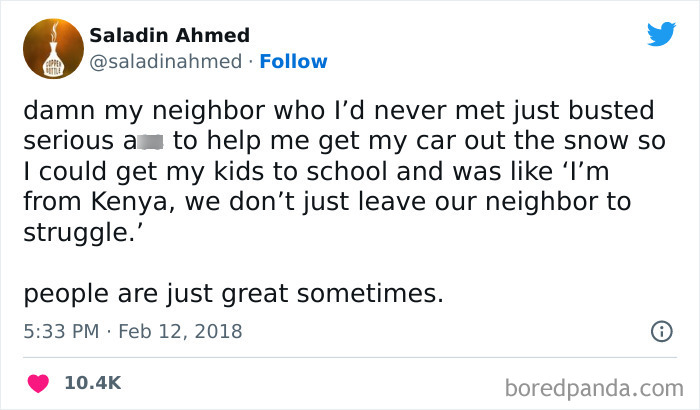
Task: Click the Follow link
Action: pos(293,61)
